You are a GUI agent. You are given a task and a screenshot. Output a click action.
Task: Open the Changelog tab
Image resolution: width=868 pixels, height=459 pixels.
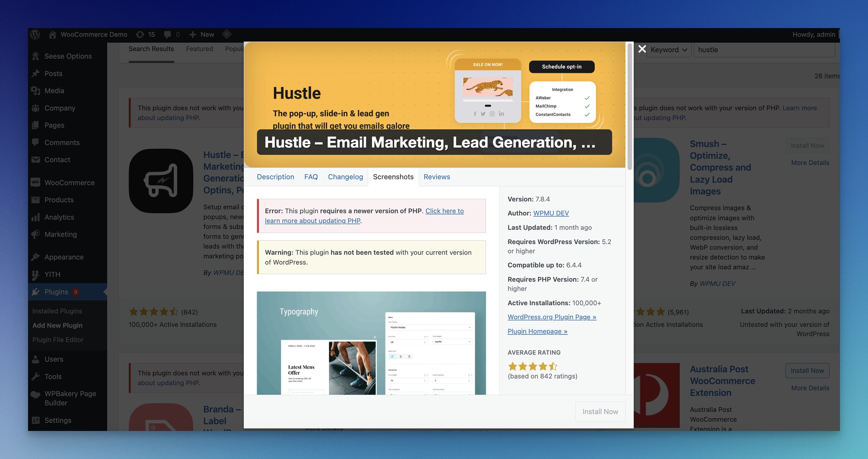click(x=345, y=177)
